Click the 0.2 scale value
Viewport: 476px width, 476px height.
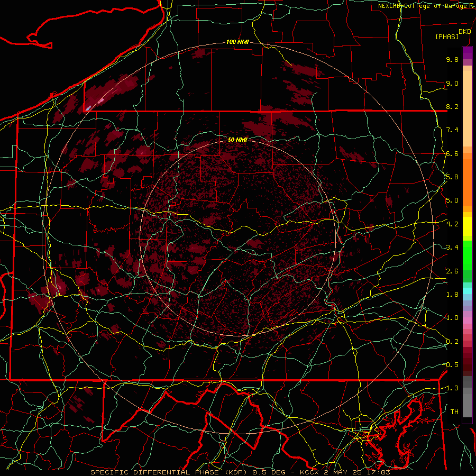point(452,342)
